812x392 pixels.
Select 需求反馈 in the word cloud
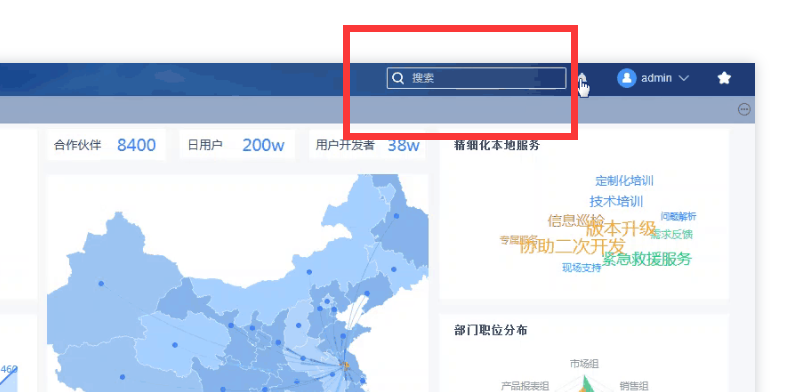tap(672, 235)
